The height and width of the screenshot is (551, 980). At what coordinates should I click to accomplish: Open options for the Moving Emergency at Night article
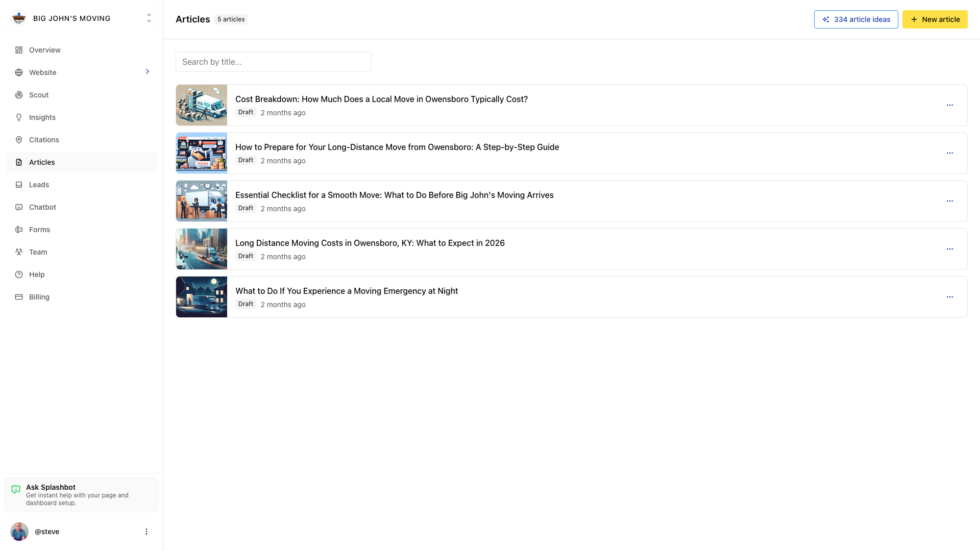click(950, 297)
